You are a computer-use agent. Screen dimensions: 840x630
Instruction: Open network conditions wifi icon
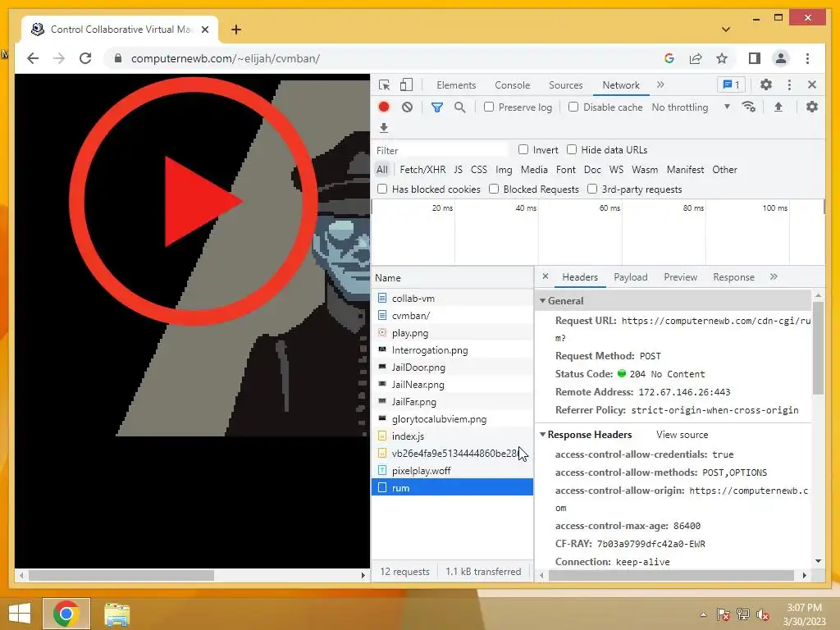(x=748, y=107)
